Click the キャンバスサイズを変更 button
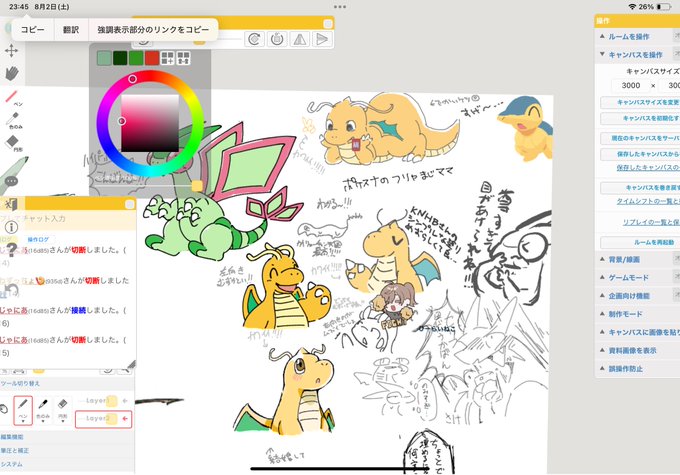Screen dimensions: 680x475 coord(640,102)
